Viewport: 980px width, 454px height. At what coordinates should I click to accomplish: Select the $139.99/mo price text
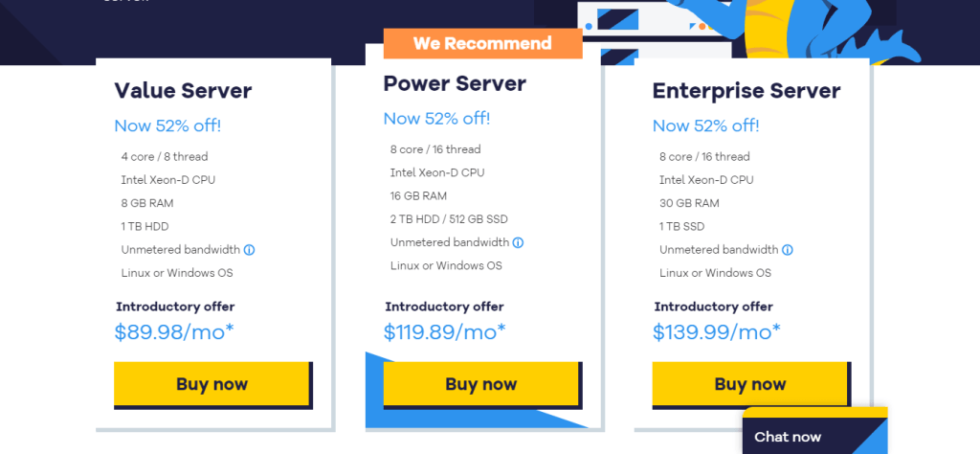pyautogui.click(x=716, y=332)
